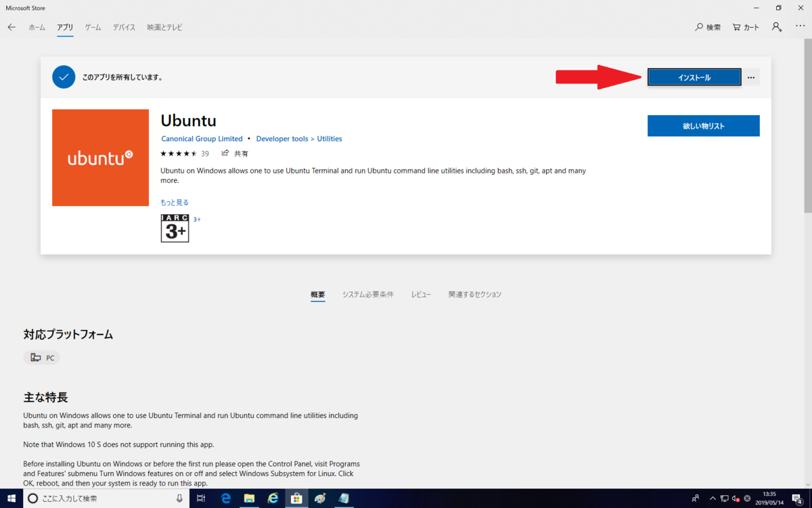Jump to システム必要条件 section
Image resolution: width=812 pixels, height=508 pixels.
(x=367, y=295)
